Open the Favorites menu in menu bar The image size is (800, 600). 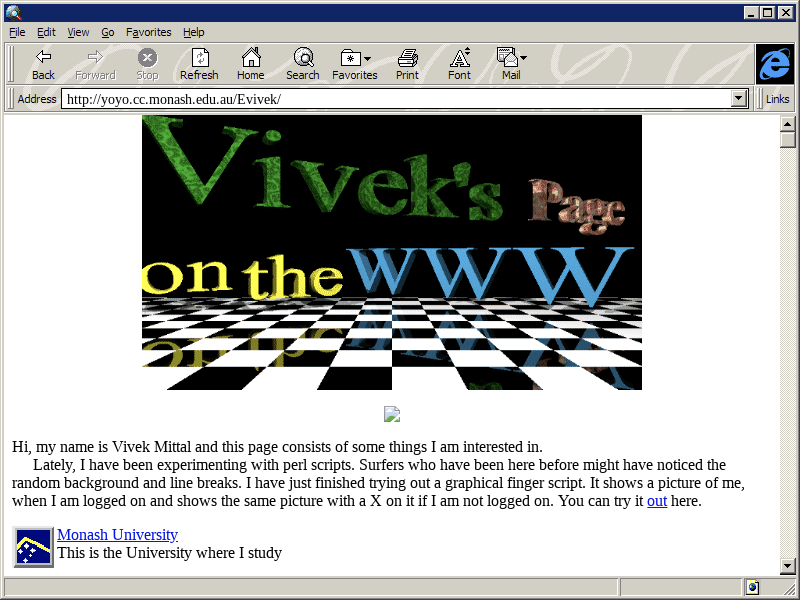coord(148,32)
